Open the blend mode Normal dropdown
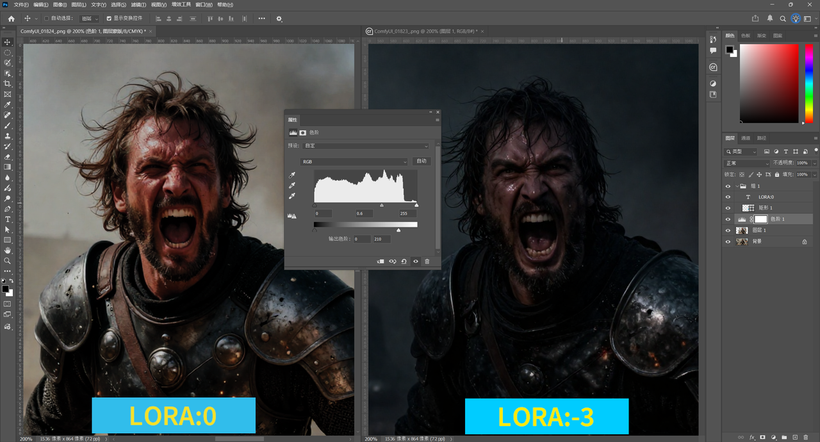 click(x=746, y=162)
